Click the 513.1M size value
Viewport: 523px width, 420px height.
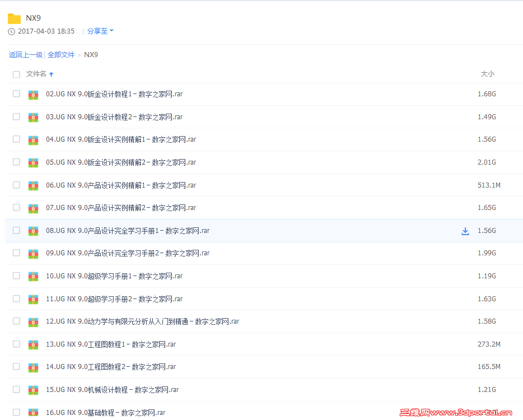[x=489, y=185]
